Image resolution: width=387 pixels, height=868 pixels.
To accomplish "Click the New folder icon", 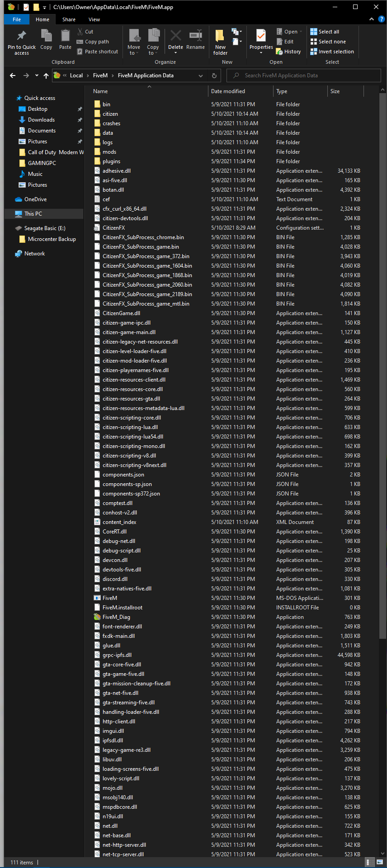I will [x=220, y=36].
